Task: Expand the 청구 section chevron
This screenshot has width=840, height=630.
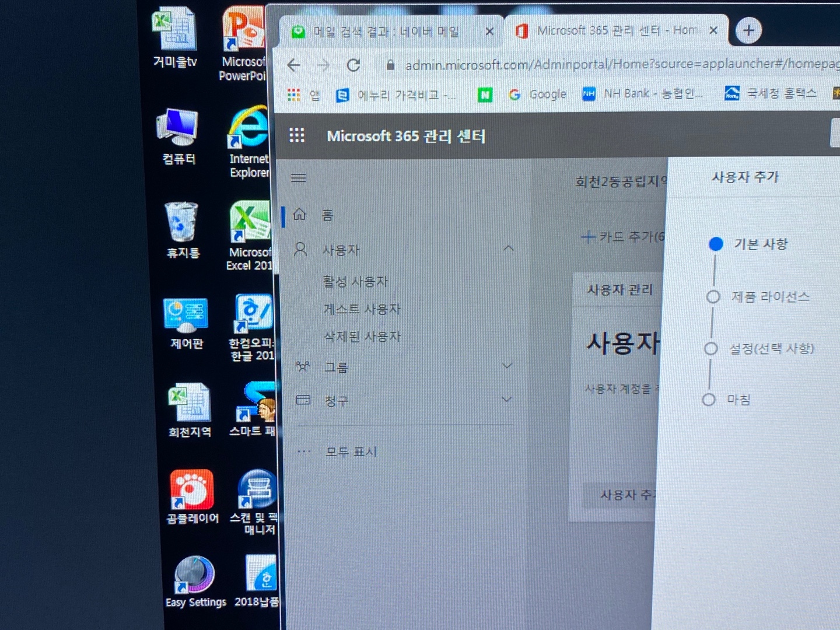Action: click(x=506, y=400)
